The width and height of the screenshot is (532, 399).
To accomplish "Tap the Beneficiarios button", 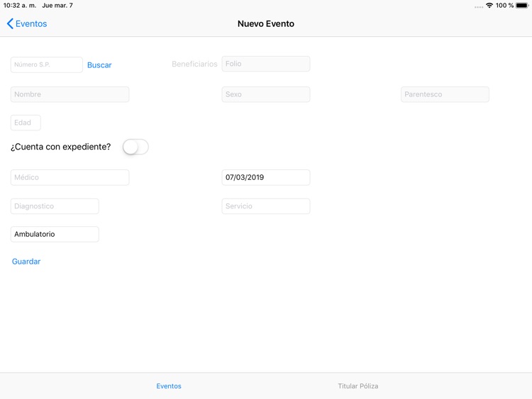I will [x=194, y=64].
